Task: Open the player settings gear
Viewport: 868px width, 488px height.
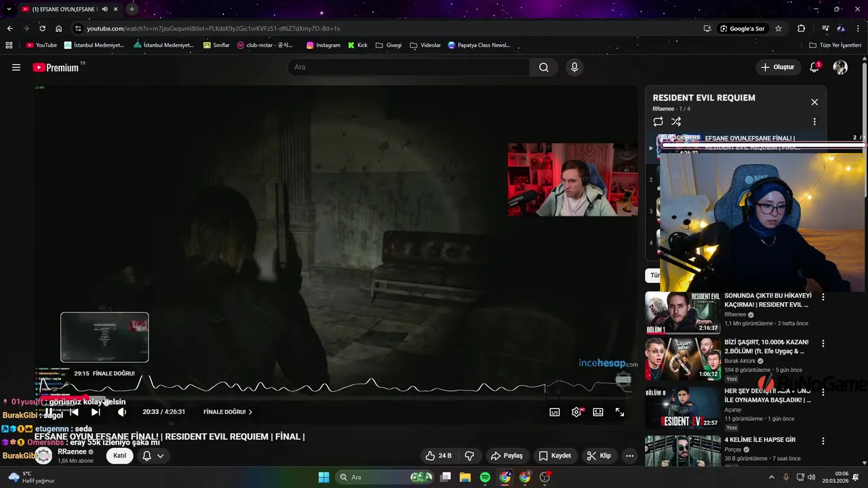Action: (576, 412)
